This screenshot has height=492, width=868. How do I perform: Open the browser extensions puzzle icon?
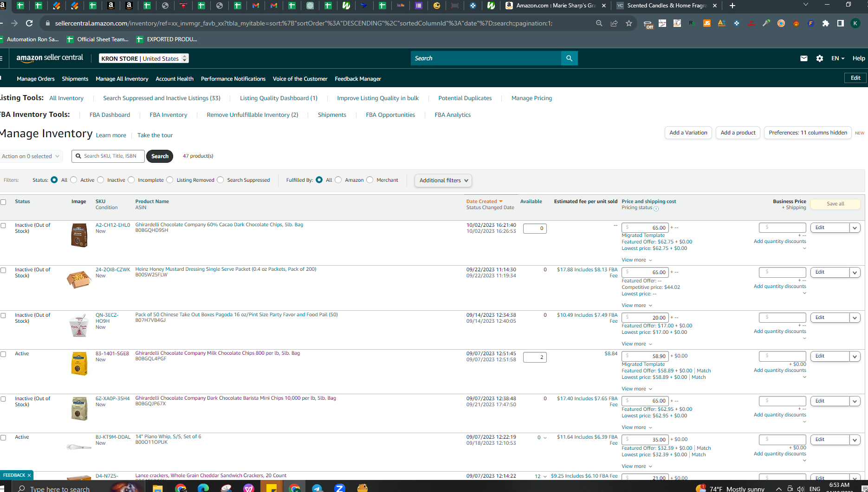point(826,23)
